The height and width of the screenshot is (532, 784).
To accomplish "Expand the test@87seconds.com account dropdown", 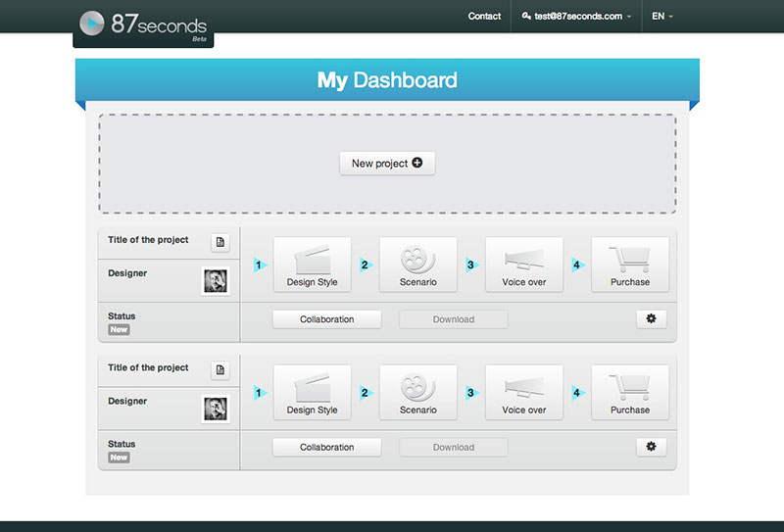I will 576,16.
